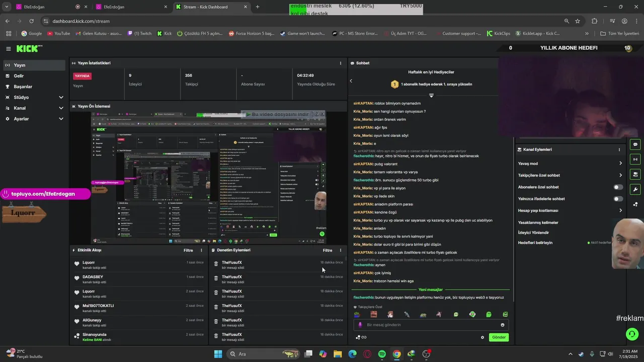Image resolution: width=644 pixels, height=362 pixels.
Task: Click the wrench tools icon in right sidebar
Action: tap(635, 190)
